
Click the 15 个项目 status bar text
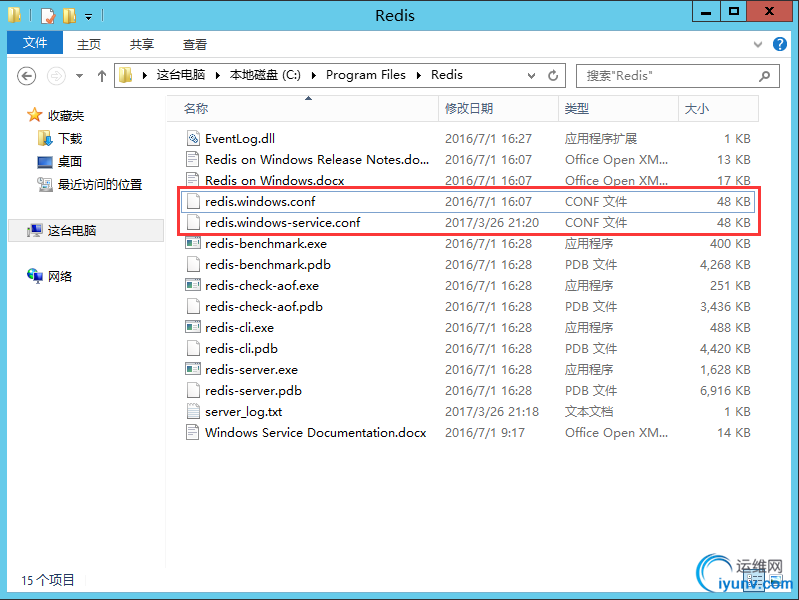tap(48, 580)
